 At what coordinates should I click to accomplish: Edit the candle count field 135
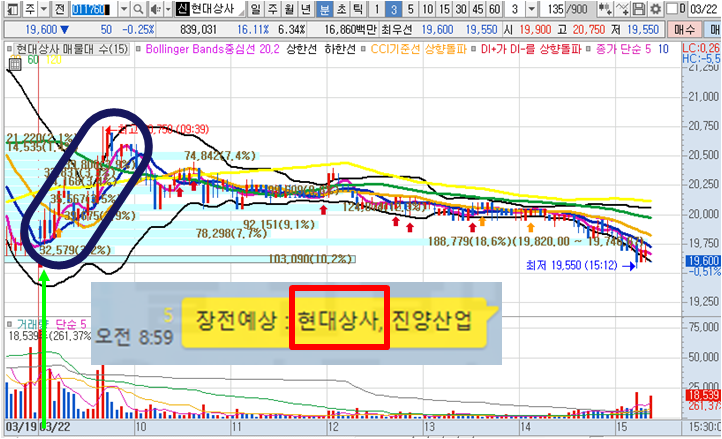pyautogui.click(x=556, y=9)
